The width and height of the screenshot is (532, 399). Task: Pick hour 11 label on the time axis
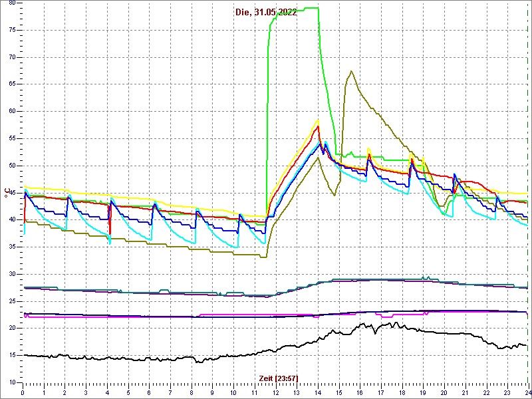coord(254,393)
